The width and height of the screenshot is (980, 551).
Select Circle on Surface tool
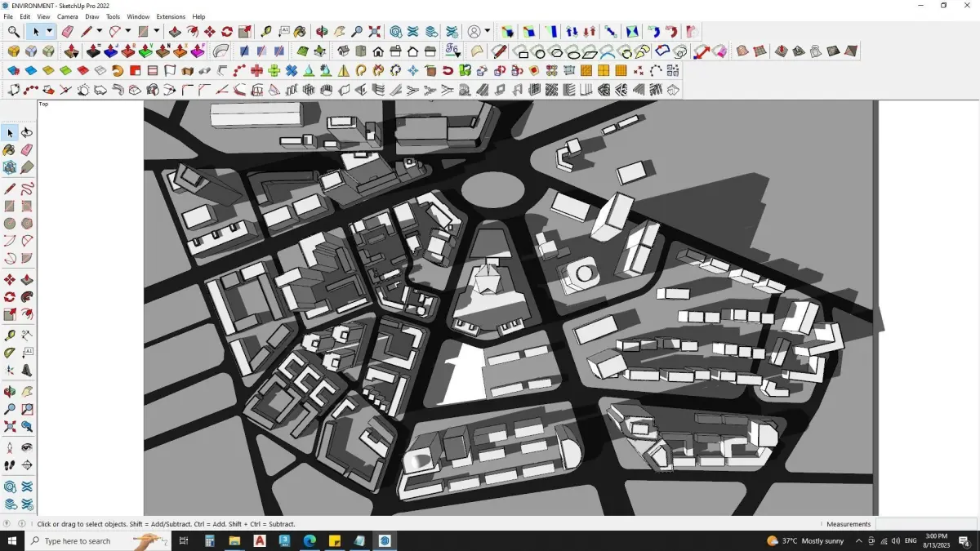click(x=538, y=51)
